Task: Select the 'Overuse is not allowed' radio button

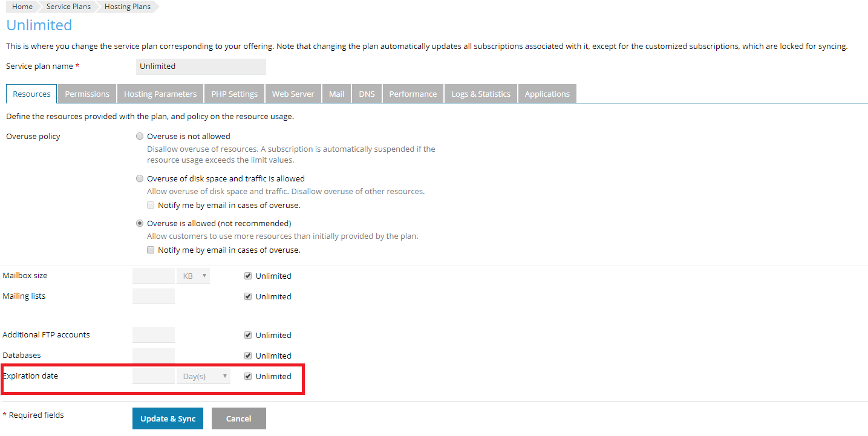Action: click(x=140, y=137)
